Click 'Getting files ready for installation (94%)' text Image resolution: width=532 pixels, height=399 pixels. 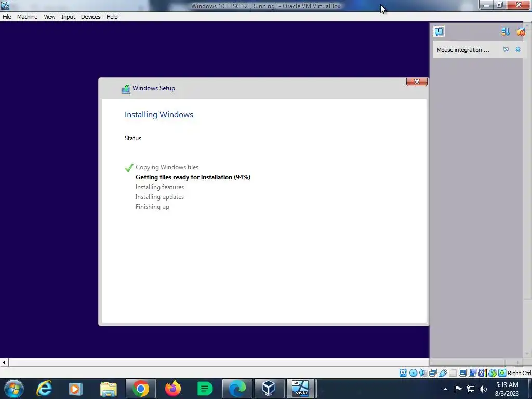pos(193,177)
